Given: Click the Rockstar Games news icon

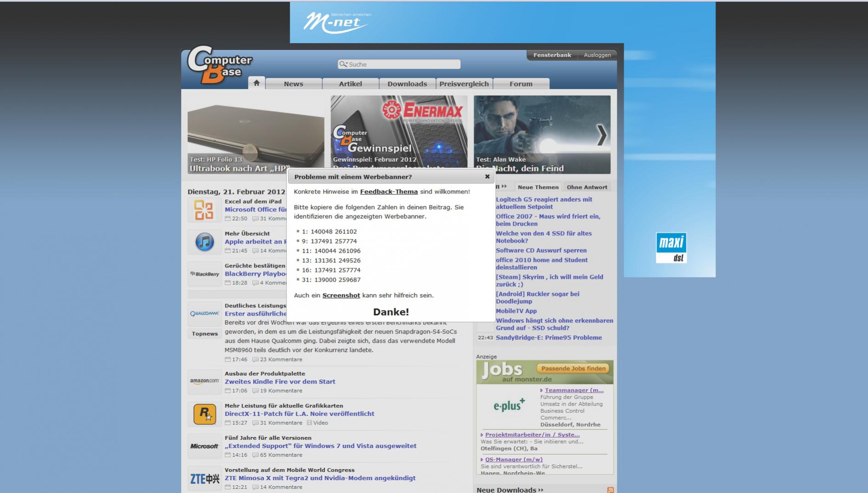Looking at the screenshot, I should pos(204,414).
